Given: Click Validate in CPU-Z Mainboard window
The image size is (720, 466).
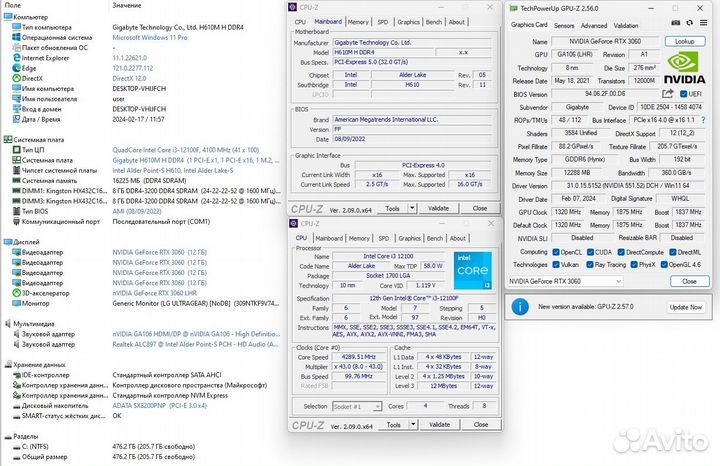Looking at the screenshot, I should pyautogui.click(x=438, y=208).
